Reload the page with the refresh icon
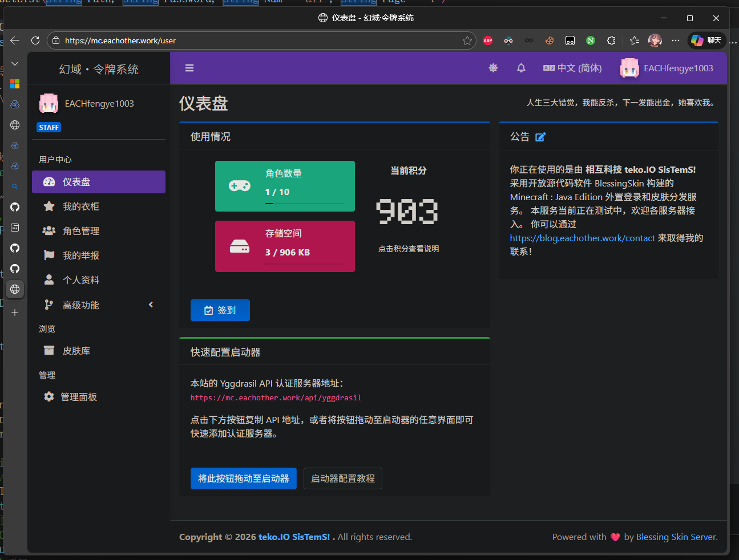The image size is (739, 560). coord(35,40)
